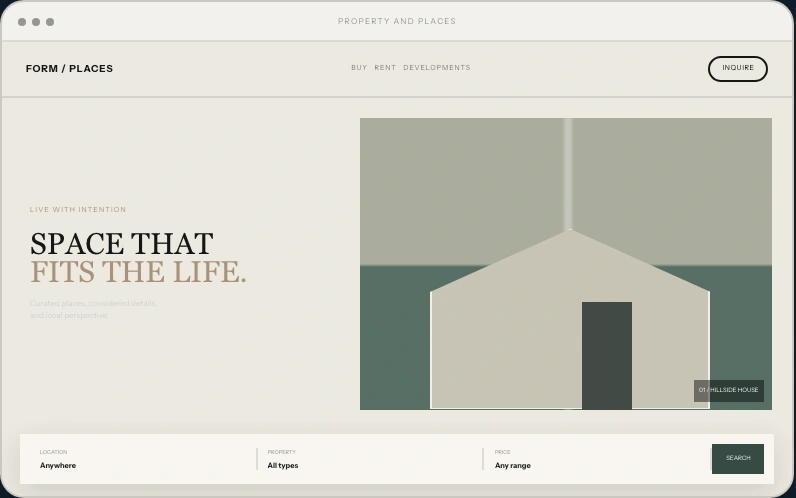This screenshot has height=498, width=796.
Task: Click the INQUIRE button
Action: [x=738, y=69]
